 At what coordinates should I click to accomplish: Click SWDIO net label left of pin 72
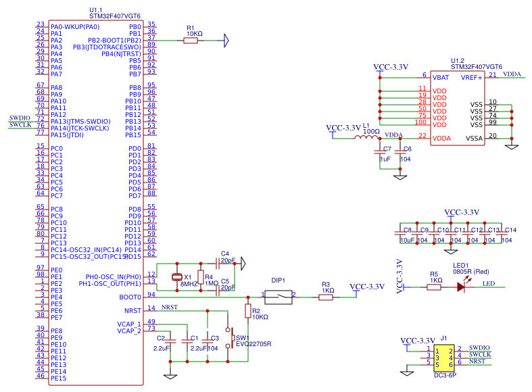tap(20, 118)
